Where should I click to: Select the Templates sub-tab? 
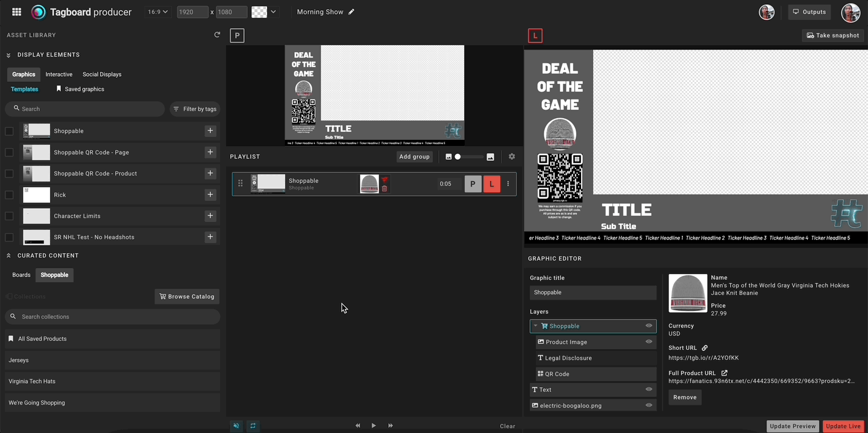click(x=25, y=89)
